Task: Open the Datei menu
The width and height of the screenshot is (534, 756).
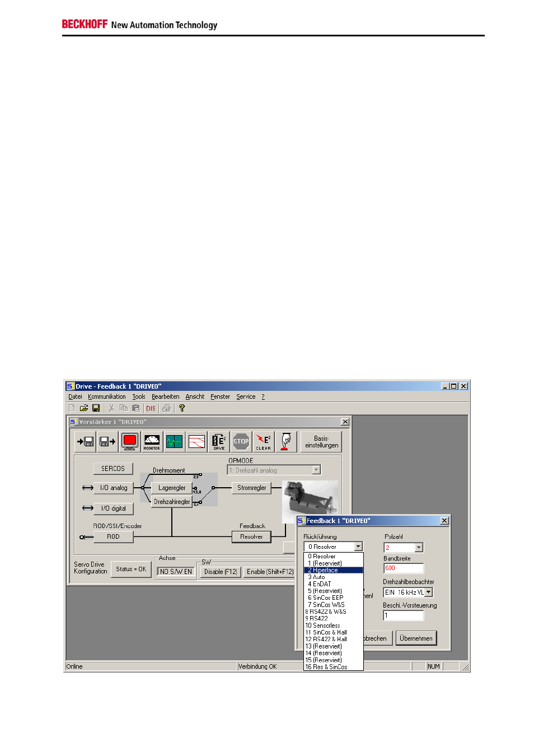Action: (75, 397)
